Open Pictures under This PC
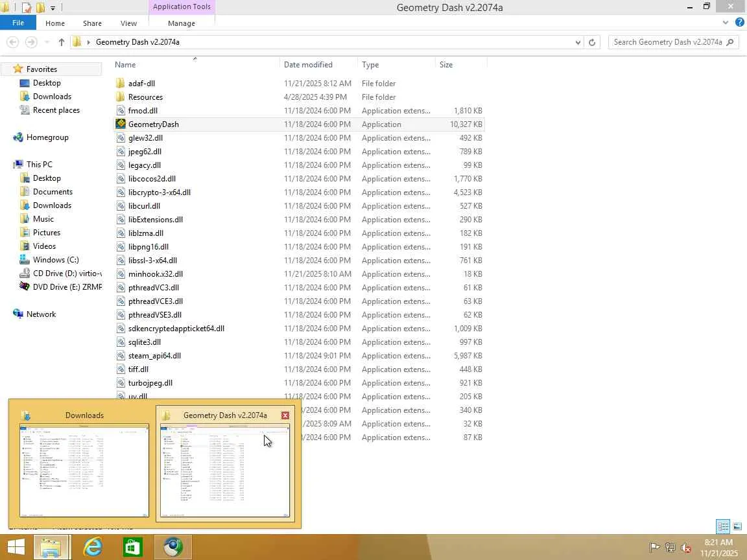The image size is (747, 560). 46,233
